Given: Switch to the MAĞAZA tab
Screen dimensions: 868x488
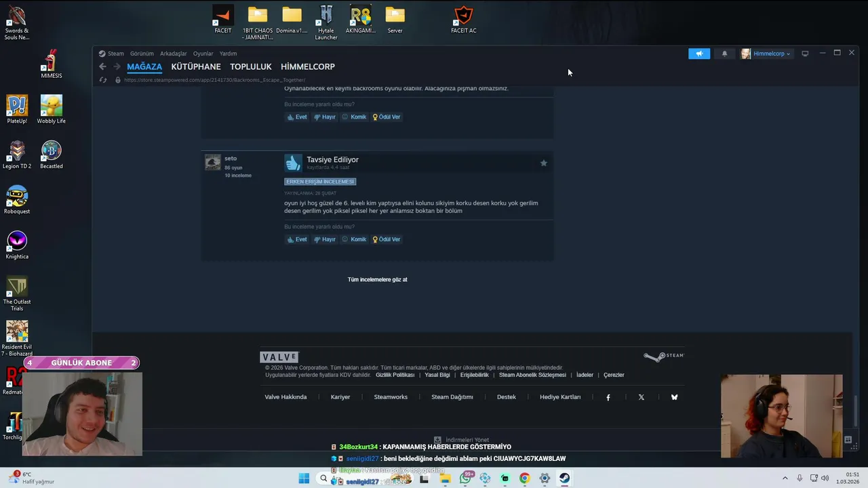Looking at the screenshot, I should click(x=144, y=66).
